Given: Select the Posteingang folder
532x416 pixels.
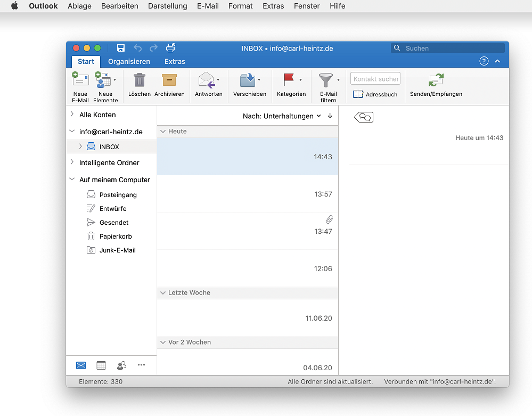Looking at the screenshot, I should coord(112,195).
